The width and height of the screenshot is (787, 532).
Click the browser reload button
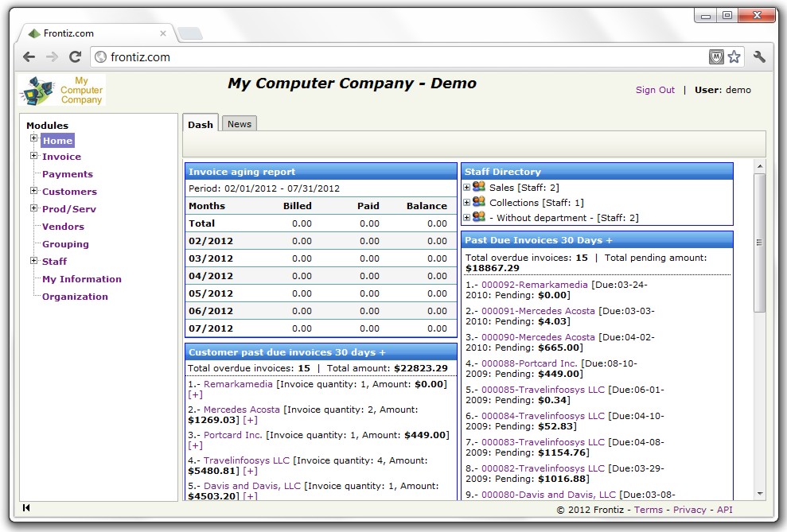tap(76, 57)
